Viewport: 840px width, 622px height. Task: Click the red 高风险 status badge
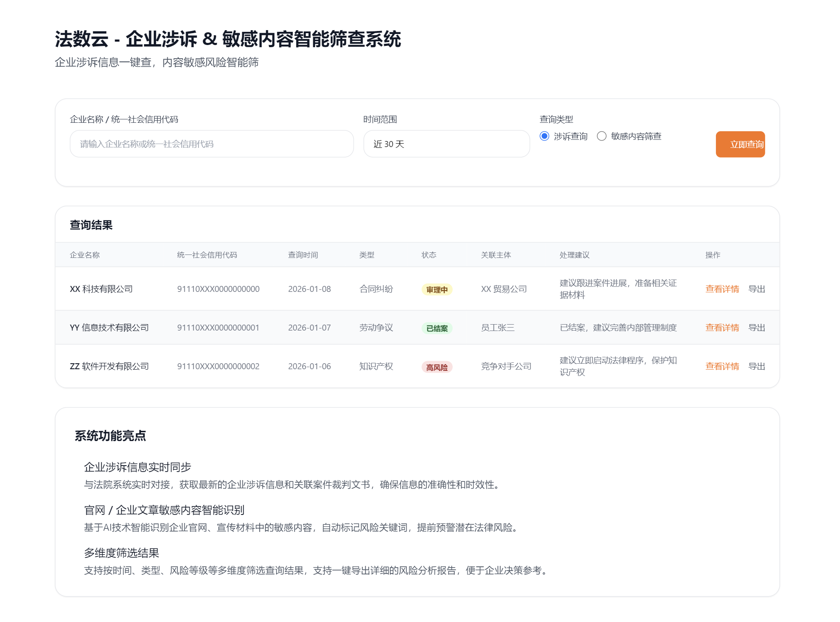tap(437, 368)
